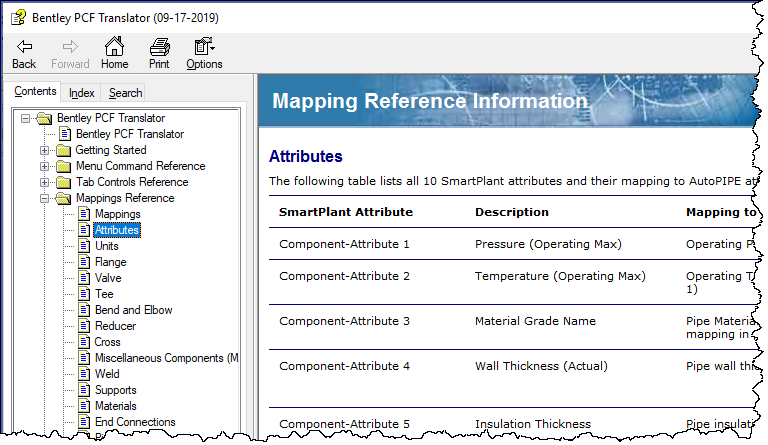Screen dimensions: 768x445
Task: Open the Miscellaneous Components topic
Action: [166, 358]
